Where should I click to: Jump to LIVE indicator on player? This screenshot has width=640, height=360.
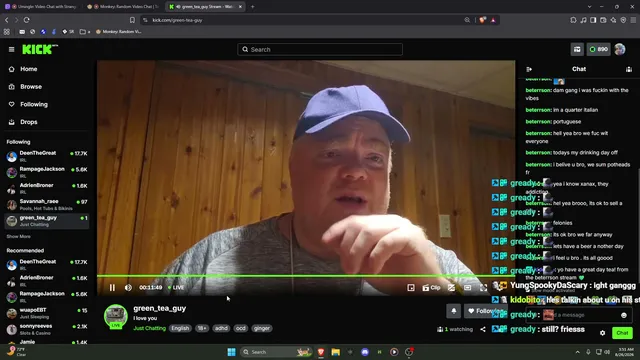(x=176, y=287)
